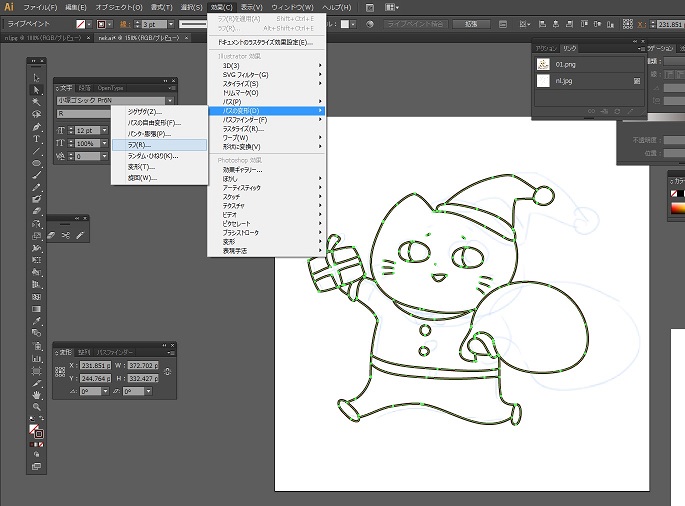Select the Lasso tool
The width and height of the screenshot is (685, 506).
click(x=36, y=114)
